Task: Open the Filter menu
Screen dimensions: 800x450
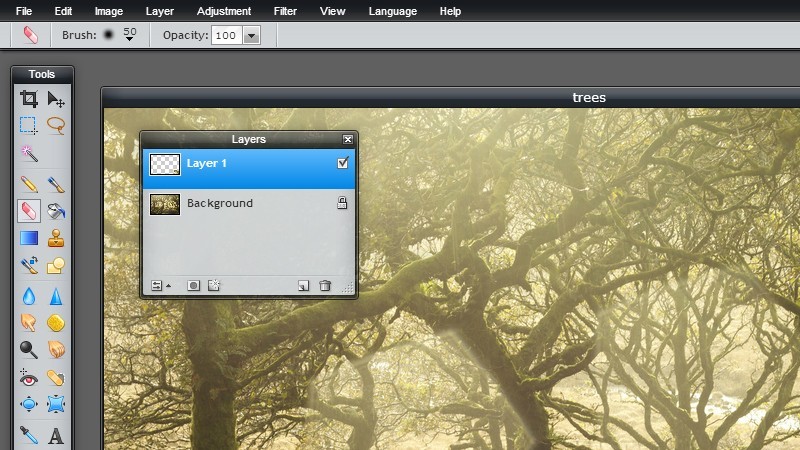Action: click(285, 11)
